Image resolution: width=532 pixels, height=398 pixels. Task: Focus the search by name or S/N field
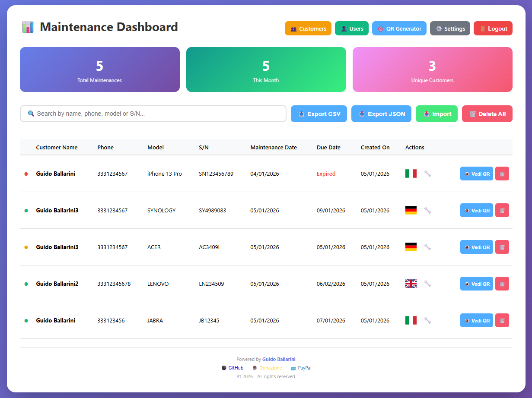coord(153,114)
